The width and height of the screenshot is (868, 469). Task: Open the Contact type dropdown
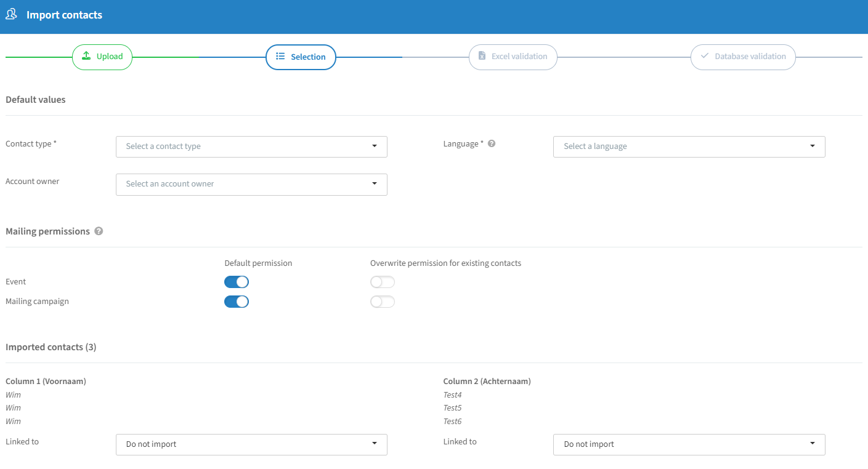251,146
